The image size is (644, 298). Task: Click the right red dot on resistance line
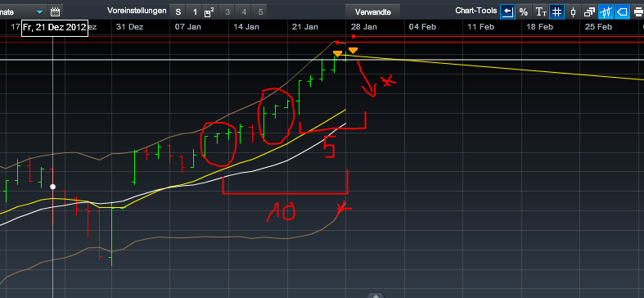pos(354,37)
